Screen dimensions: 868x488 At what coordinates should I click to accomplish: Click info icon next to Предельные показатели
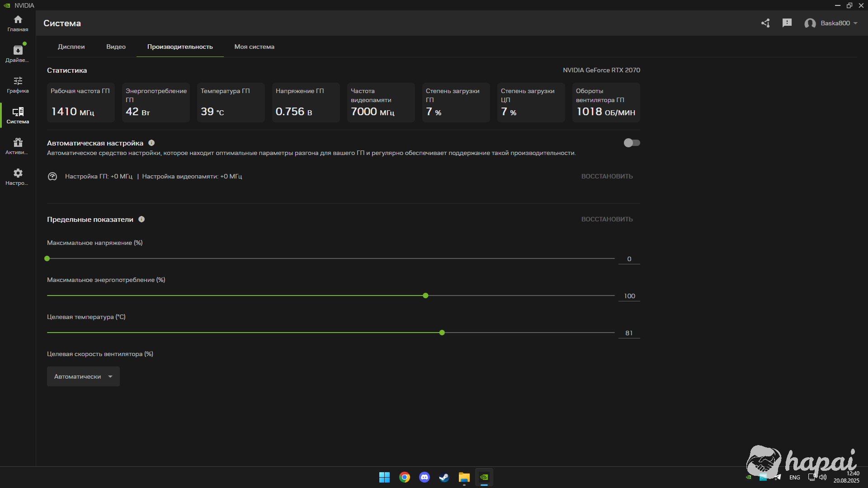pyautogui.click(x=142, y=219)
